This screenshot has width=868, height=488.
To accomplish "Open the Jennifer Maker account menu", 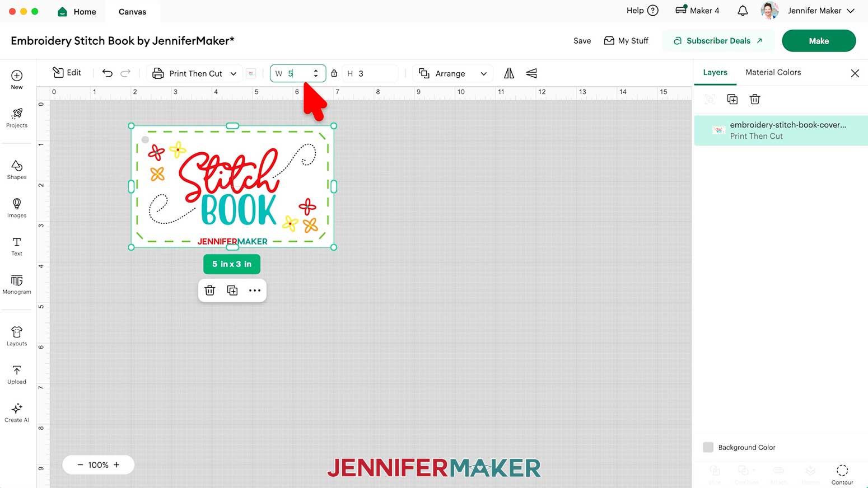I will 821,11.
